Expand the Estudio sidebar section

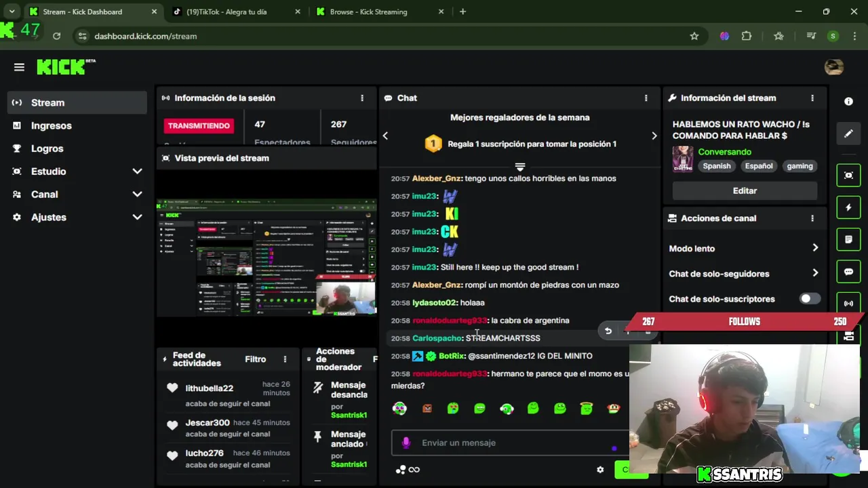point(137,171)
